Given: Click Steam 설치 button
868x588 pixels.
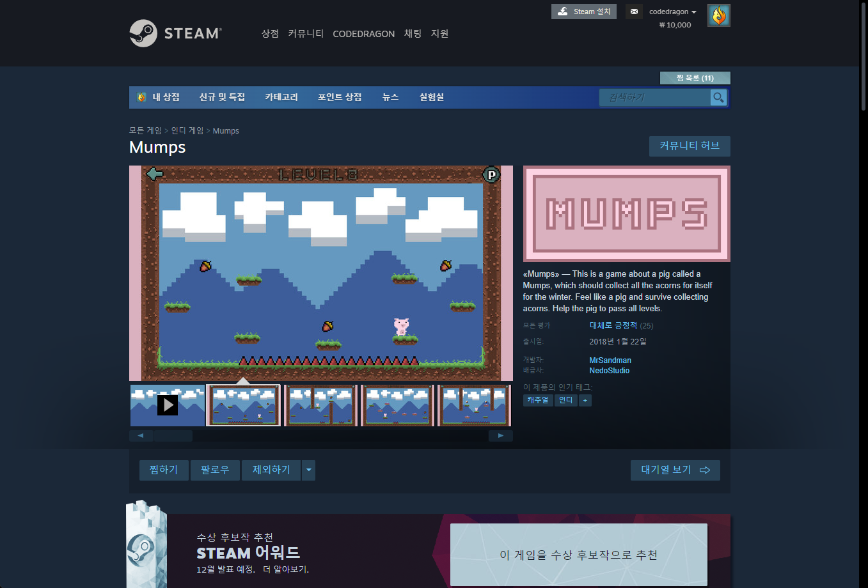Looking at the screenshot, I should pyautogui.click(x=584, y=12).
